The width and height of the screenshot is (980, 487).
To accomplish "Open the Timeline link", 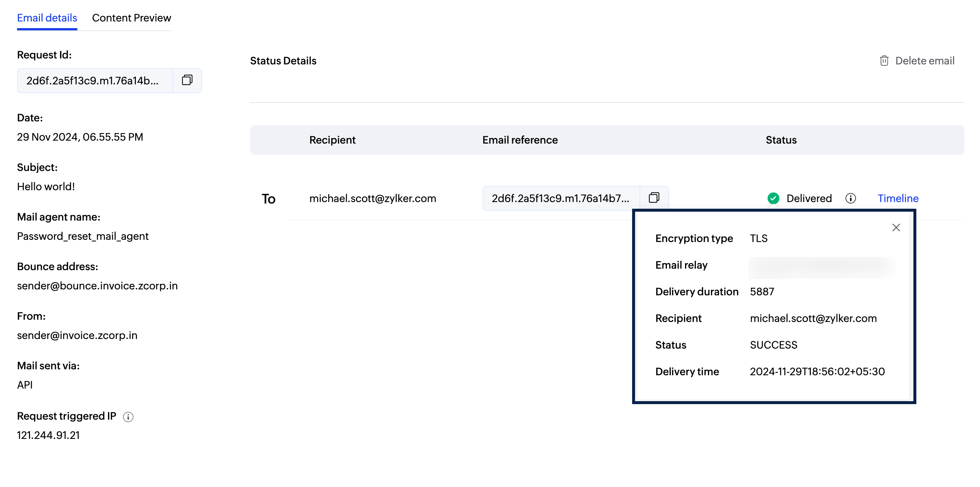I will [x=898, y=198].
